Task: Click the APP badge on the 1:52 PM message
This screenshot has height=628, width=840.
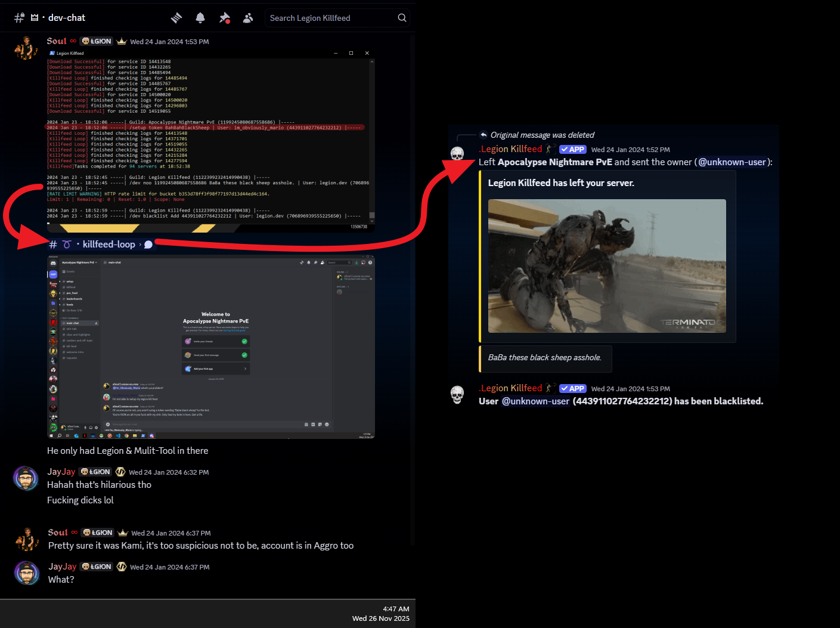Action: pos(573,150)
